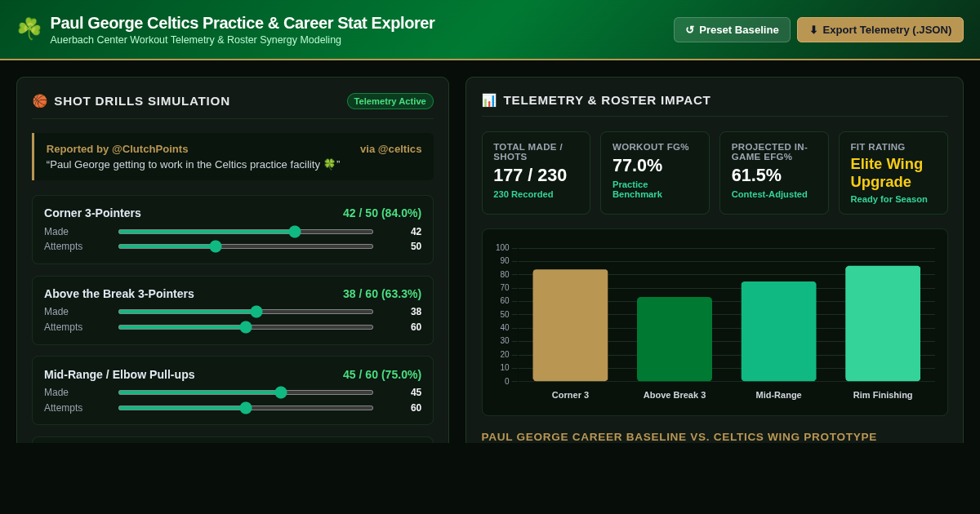980x514 pixels.
Task: Click the Mid-Range / Elbow Pull-ups heading
Action: [x=119, y=374]
